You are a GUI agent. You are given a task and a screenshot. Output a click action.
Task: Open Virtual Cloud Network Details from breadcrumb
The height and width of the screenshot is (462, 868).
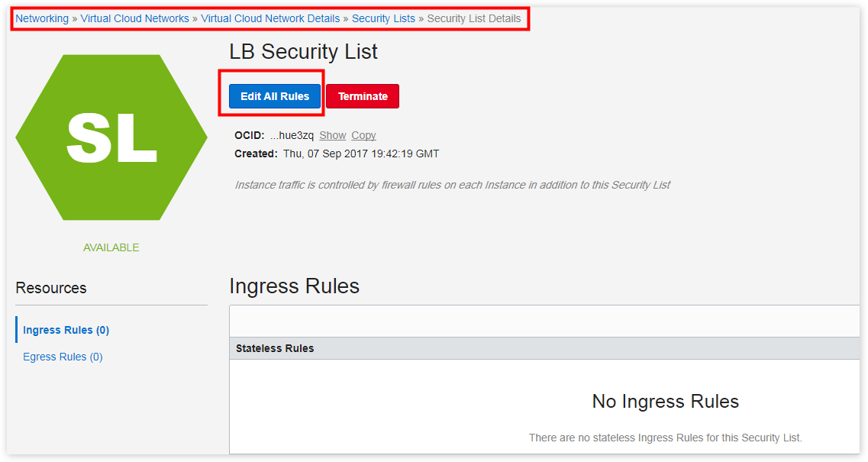pos(269,18)
